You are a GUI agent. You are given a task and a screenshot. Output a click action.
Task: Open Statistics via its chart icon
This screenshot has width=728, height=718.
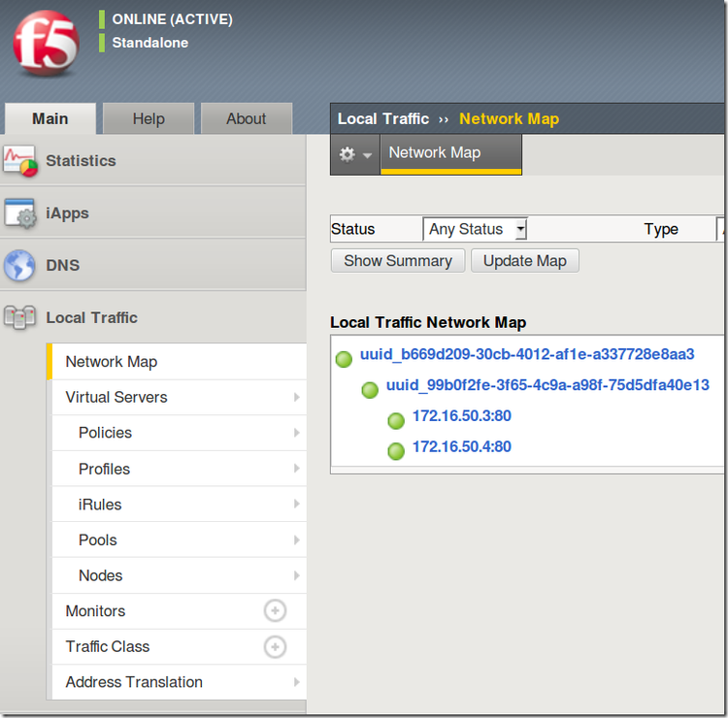point(20,161)
